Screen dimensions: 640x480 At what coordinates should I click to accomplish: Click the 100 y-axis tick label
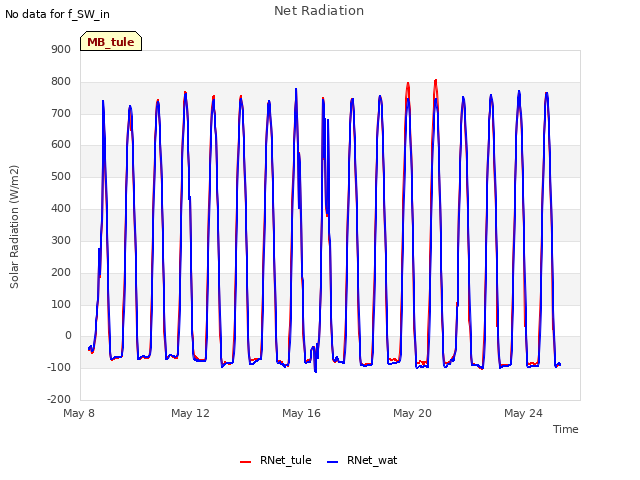coord(61,304)
